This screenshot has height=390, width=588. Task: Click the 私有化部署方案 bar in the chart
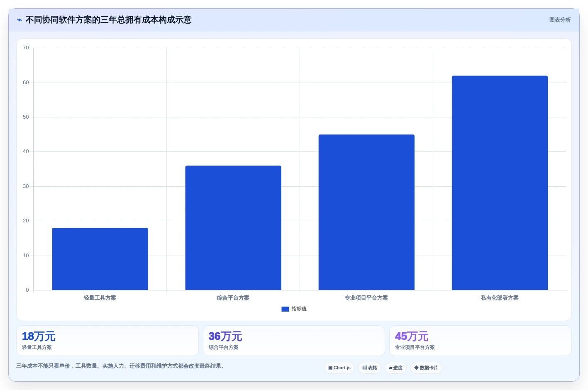coord(500,183)
